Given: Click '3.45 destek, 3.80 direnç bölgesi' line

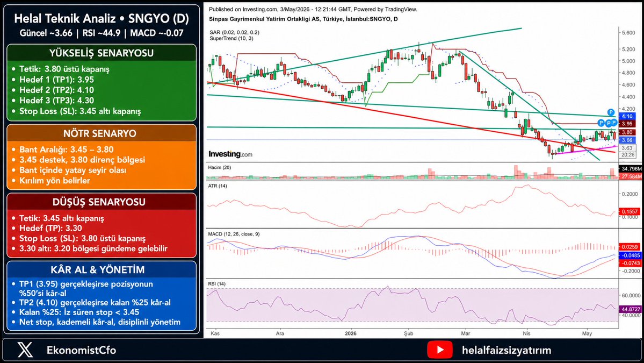Looking at the screenshot, I should coord(82,160).
